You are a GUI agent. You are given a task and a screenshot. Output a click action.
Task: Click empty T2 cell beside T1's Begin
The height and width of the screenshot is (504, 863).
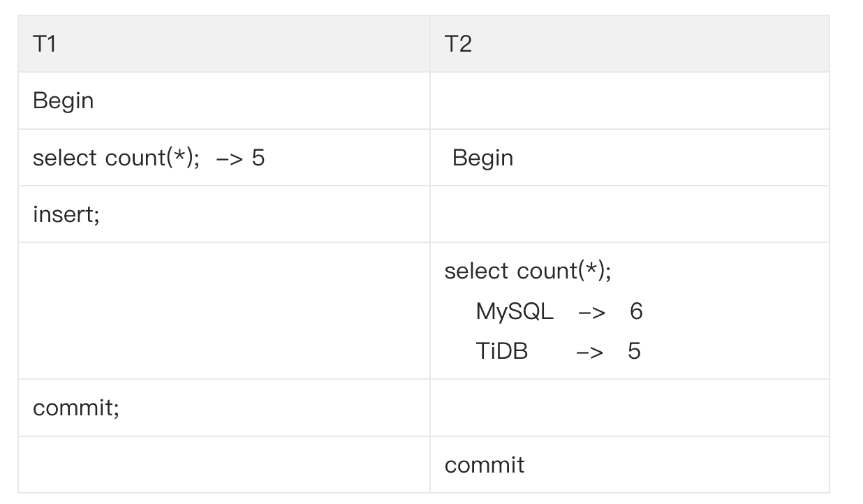tap(628, 101)
